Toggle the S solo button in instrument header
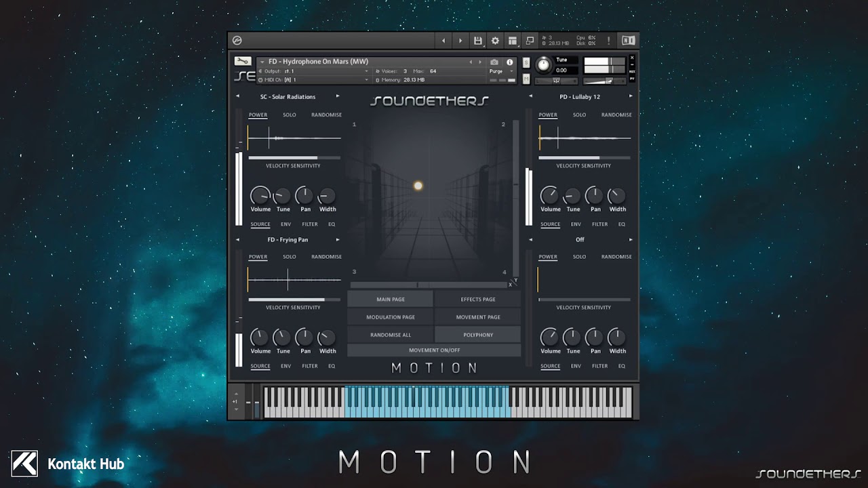The height and width of the screenshot is (488, 868). 526,63
